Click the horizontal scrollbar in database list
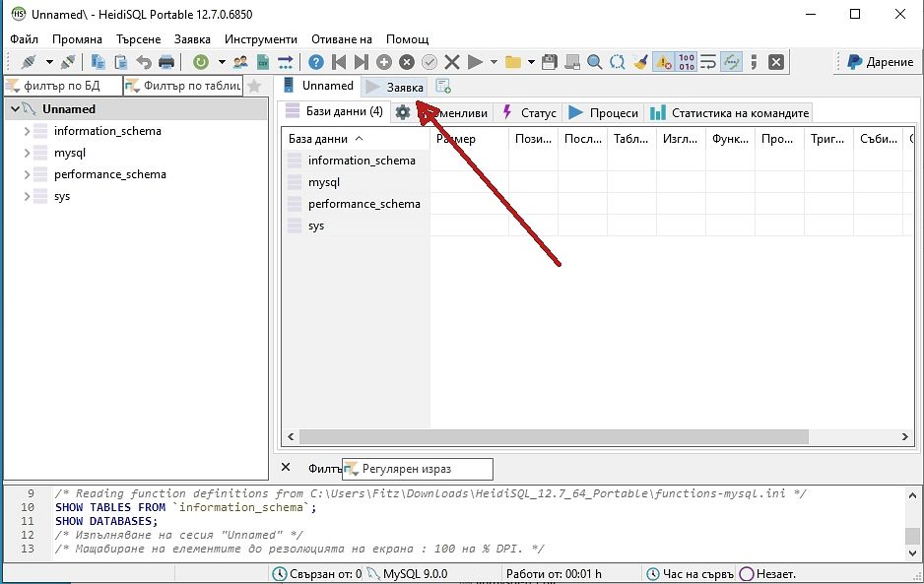 (554, 436)
